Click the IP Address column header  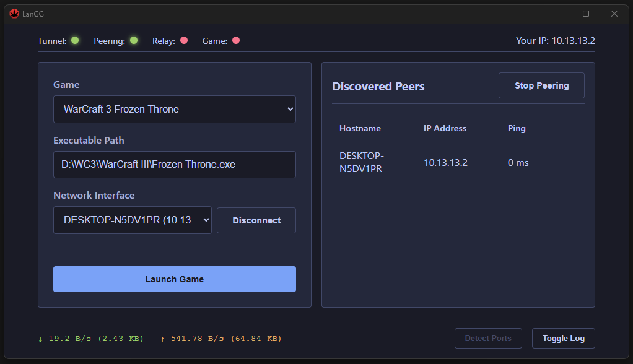(445, 128)
